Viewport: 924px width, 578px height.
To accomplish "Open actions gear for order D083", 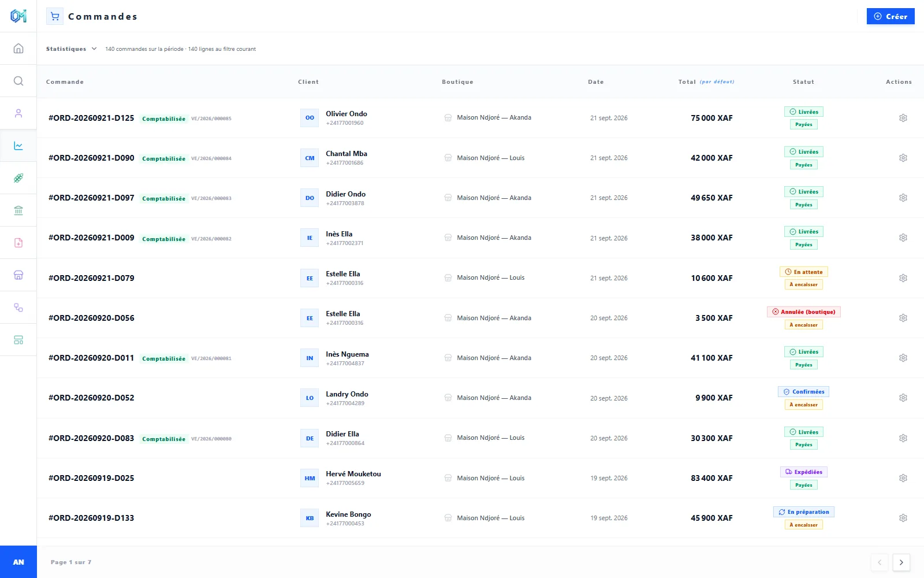I will coord(903,438).
